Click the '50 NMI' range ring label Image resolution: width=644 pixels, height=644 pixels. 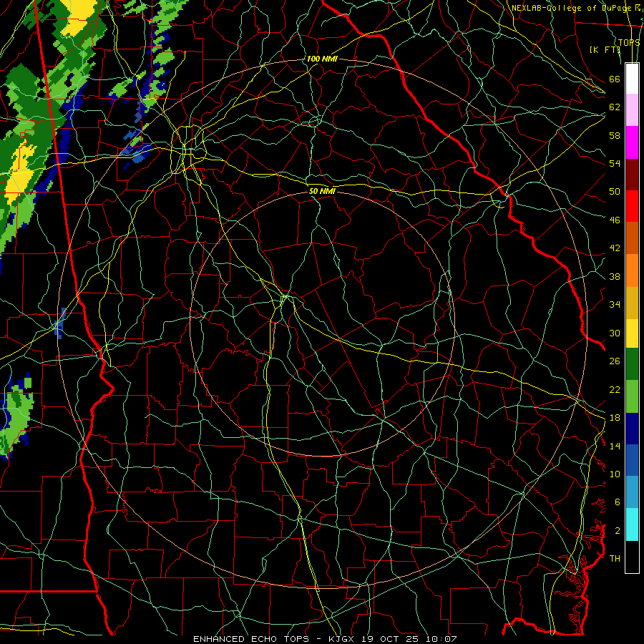coord(322,191)
